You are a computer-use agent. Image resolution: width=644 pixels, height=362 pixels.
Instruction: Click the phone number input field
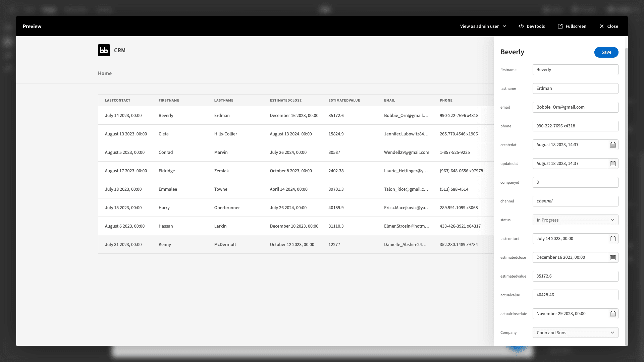[x=575, y=126]
